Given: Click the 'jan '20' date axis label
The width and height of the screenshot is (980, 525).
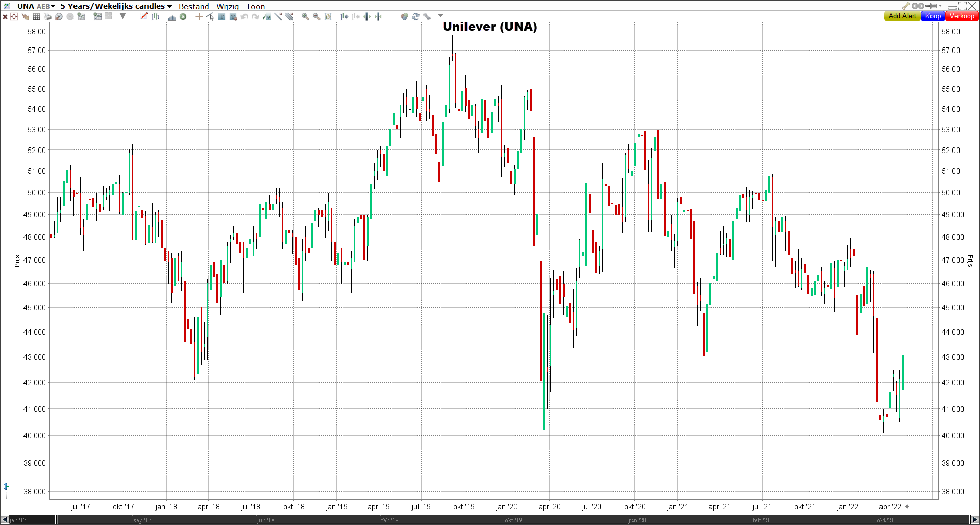Looking at the screenshot, I should coord(506,507).
